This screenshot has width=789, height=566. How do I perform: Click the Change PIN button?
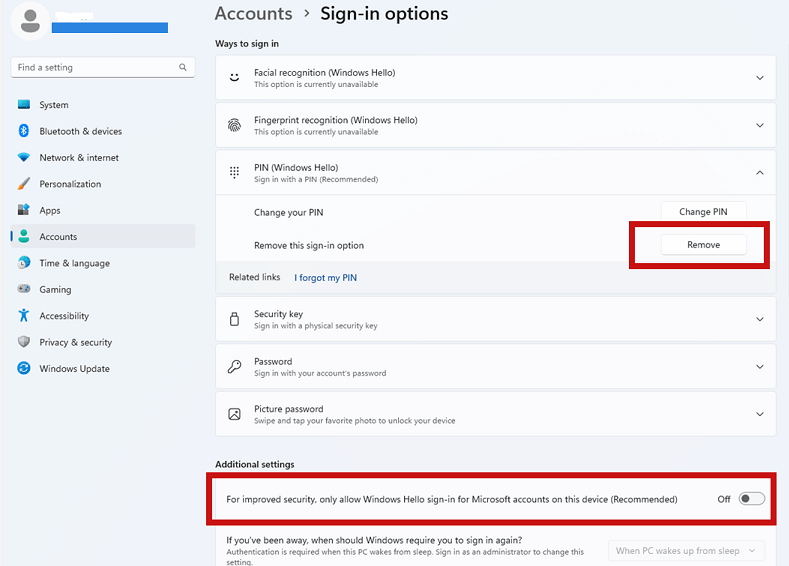pyautogui.click(x=703, y=212)
